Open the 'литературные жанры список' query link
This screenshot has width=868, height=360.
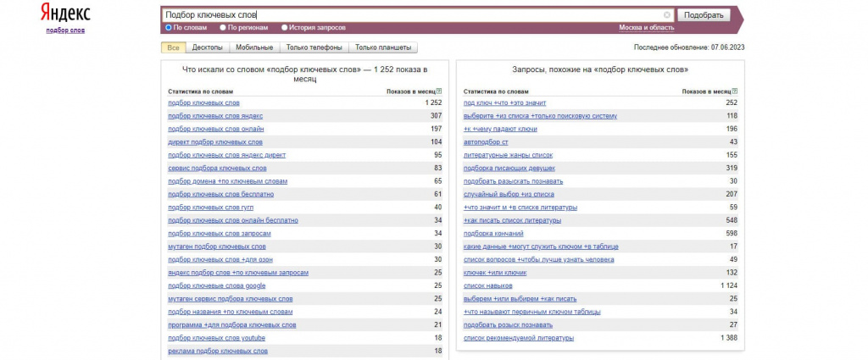[x=509, y=155]
